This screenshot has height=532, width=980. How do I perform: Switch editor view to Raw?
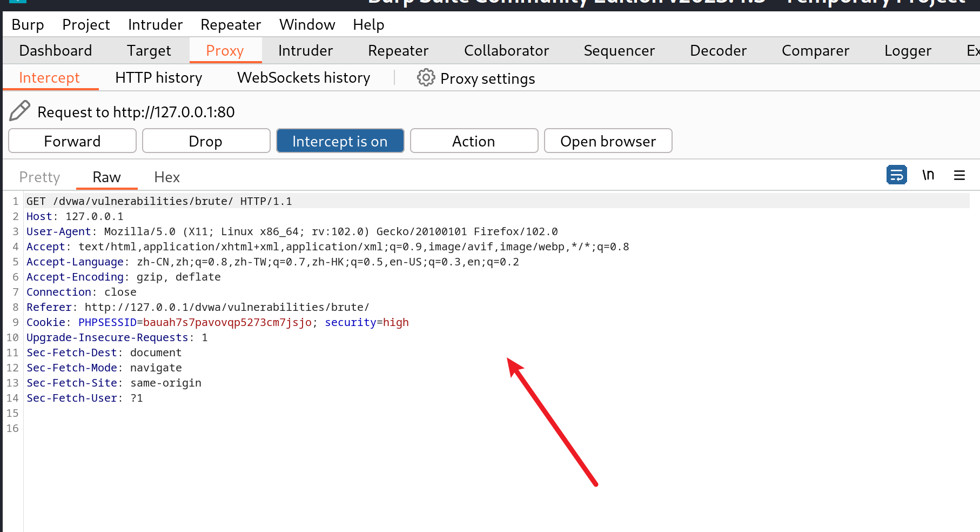(x=106, y=177)
